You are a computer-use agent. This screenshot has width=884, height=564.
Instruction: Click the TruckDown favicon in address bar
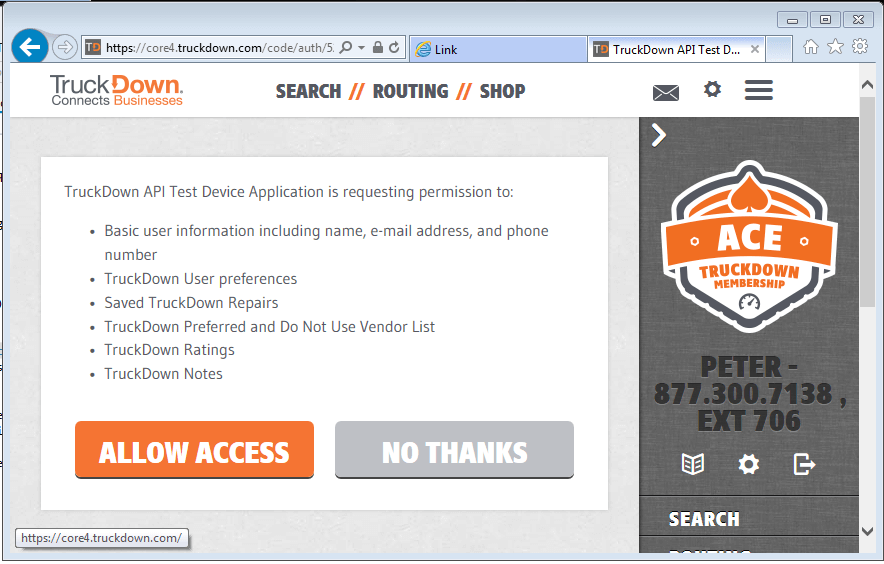tap(93, 48)
